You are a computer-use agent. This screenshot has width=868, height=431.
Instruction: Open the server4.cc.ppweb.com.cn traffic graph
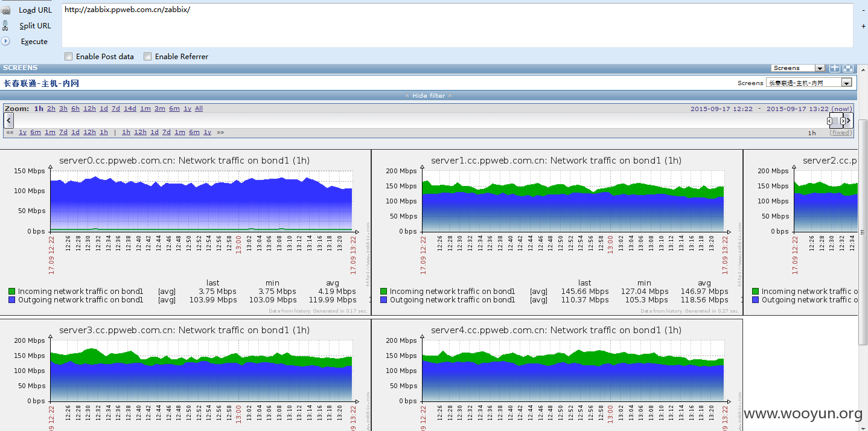pyautogui.click(x=557, y=375)
